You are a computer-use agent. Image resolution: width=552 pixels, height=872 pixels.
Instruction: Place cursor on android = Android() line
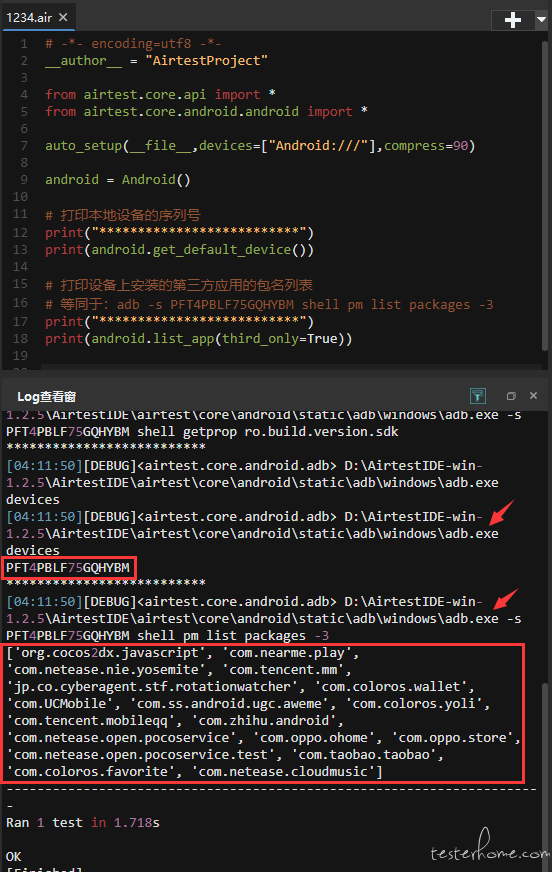pos(118,180)
